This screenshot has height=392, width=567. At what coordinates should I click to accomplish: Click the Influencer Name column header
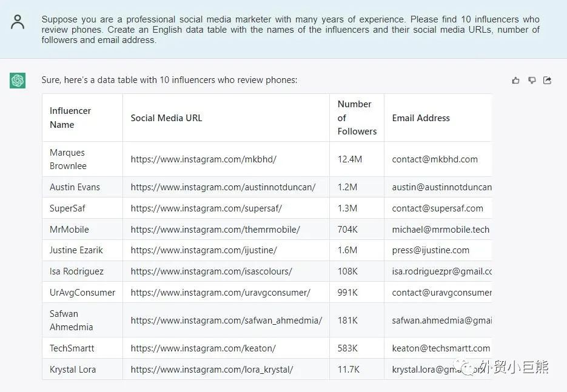[x=70, y=118]
